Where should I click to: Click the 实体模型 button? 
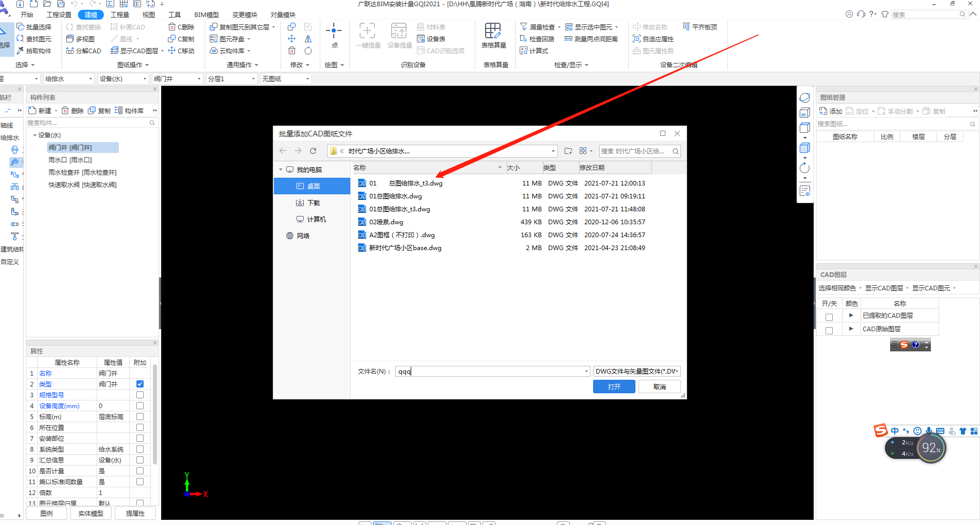click(91, 513)
